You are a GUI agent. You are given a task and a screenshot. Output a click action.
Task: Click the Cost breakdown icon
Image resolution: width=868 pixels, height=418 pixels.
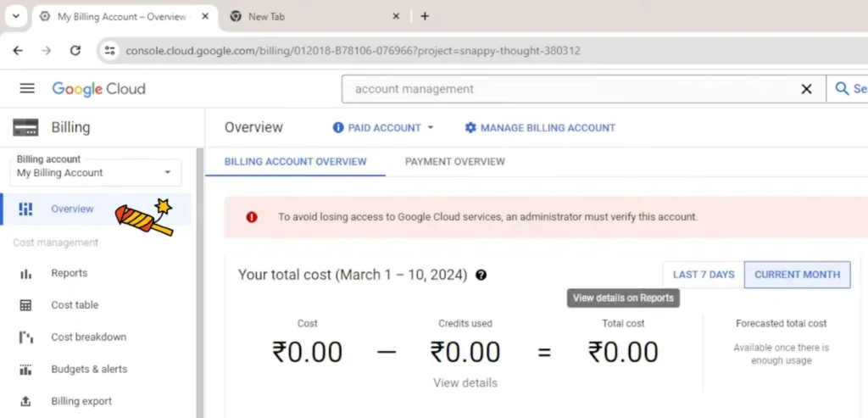point(26,337)
